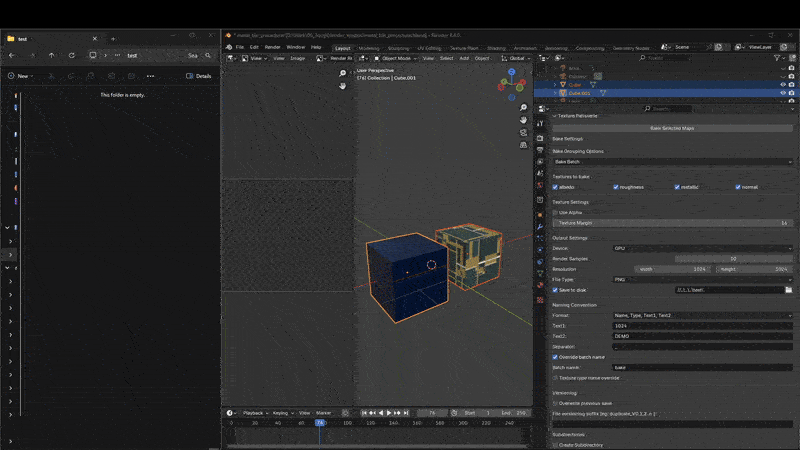Click the refresh icon in File Explorer

coord(71,56)
